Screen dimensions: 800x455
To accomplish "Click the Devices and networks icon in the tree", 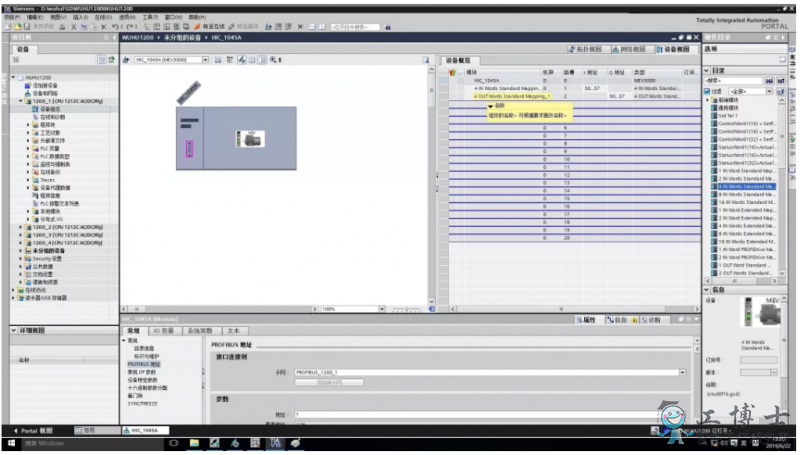I will 28,93.
